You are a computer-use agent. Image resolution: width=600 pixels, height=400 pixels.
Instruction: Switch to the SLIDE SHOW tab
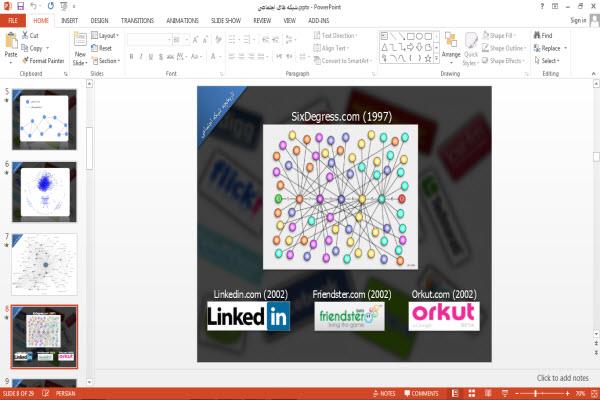tap(226, 21)
